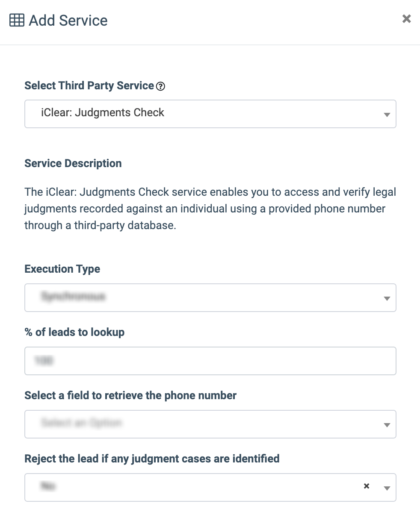
Task: Close the Add Service dialog
Action: pyautogui.click(x=406, y=19)
